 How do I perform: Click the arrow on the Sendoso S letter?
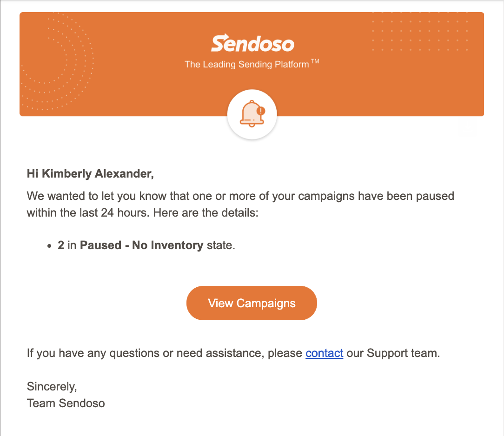pos(223,38)
